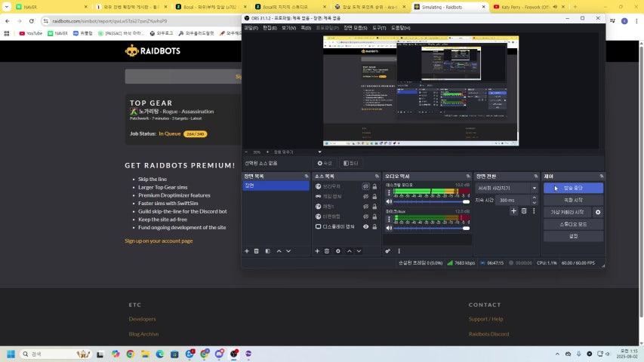This screenshot has width=644, height=362.
Task: Open Chrome tab search dropdown arrow
Action: (x=7, y=7)
